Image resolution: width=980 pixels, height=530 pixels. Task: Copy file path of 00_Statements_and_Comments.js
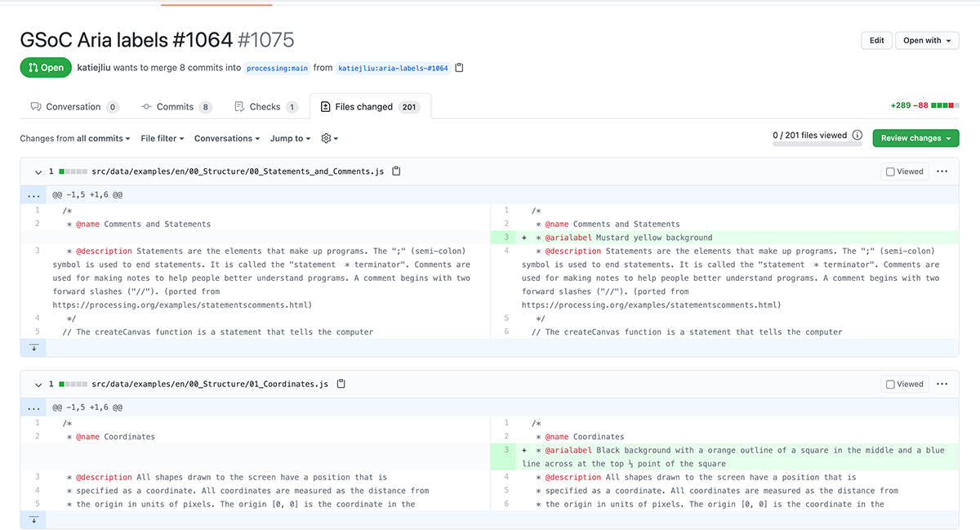tap(396, 171)
